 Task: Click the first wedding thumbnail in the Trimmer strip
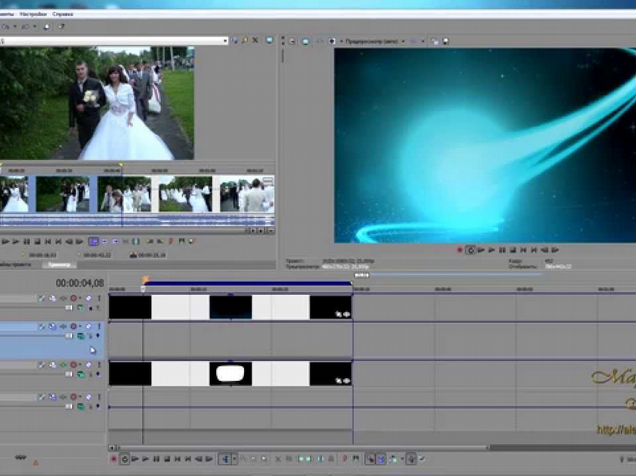coord(14,194)
